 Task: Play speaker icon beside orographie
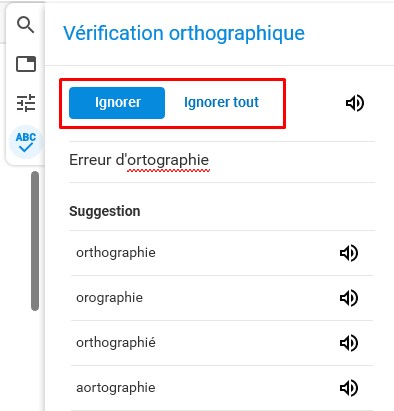349,298
